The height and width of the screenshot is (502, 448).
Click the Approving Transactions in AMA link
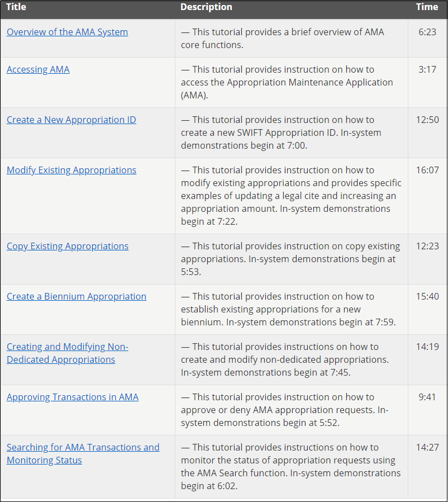(72, 397)
